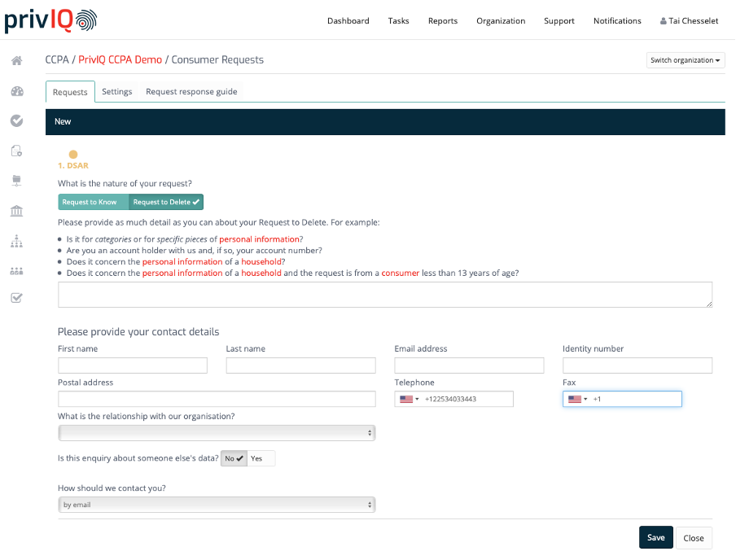Image resolution: width=736 pixels, height=560 pixels.
Task: Open the relationship with organisation dropdown
Action: click(x=217, y=433)
